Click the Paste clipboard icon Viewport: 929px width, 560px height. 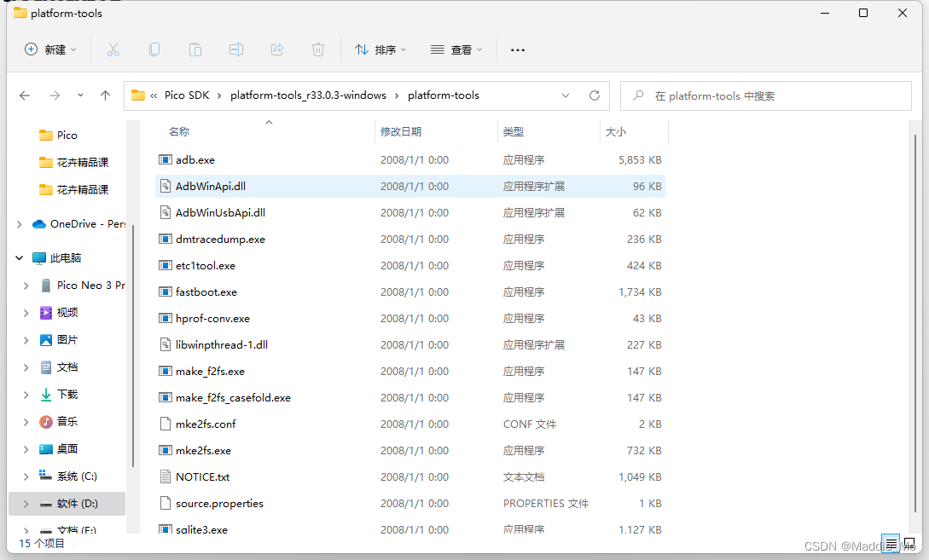[195, 49]
